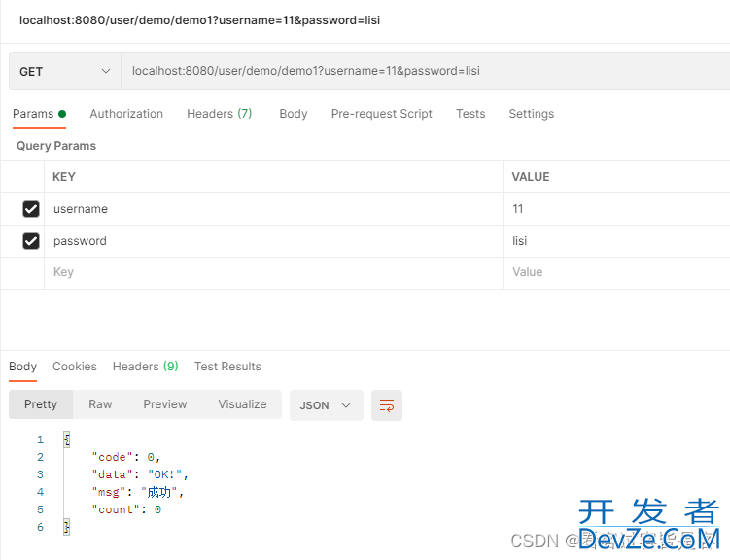Open the GET method dropdown
Image resolution: width=730 pixels, height=560 pixels.
[65, 71]
